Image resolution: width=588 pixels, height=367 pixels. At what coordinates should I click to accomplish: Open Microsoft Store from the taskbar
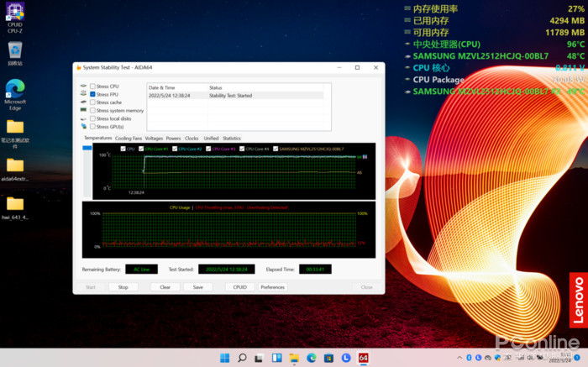coord(328,358)
